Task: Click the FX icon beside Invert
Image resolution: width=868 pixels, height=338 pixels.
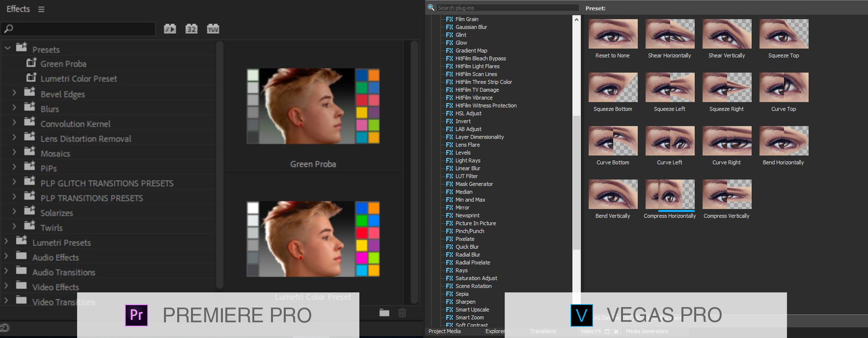Action: (449, 121)
